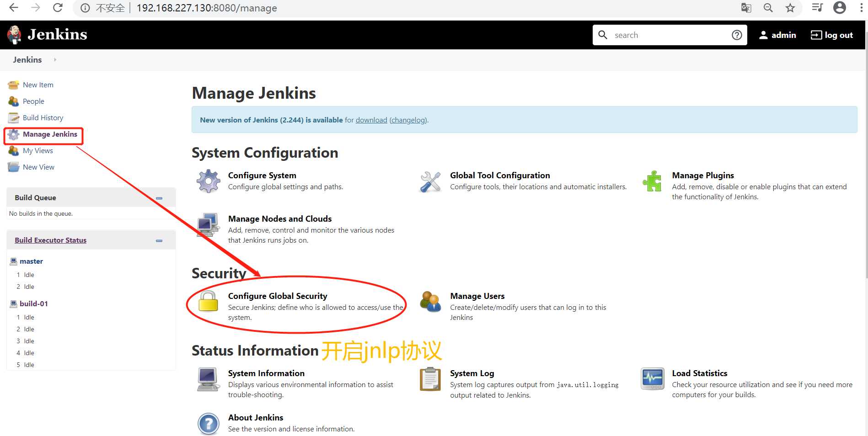The image size is (868, 436).
Task: Click the Jenkins breadcrumb link
Action: click(x=27, y=60)
